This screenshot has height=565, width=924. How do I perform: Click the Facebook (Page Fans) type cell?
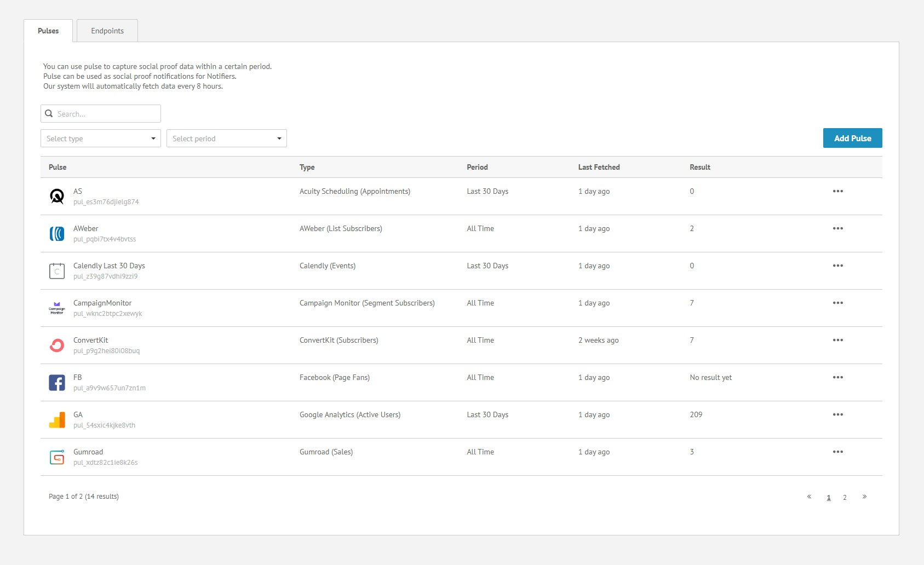(335, 378)
